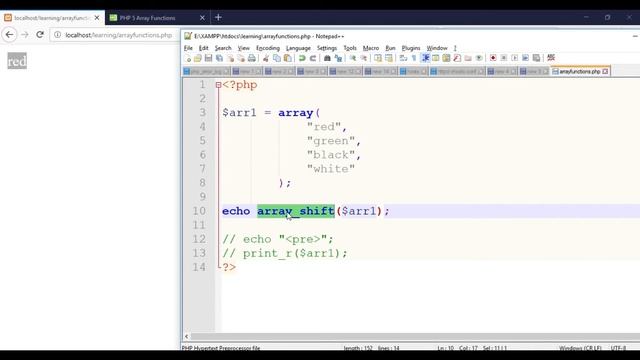Click Run macro multiple times icon

click(x=525, y=58)
